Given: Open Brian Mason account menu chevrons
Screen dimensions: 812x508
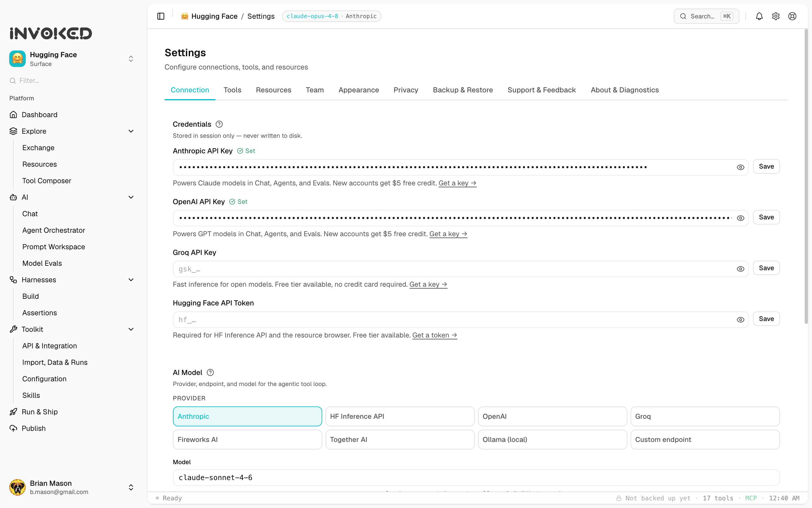Looking at the screenshot, I should 131,487.
